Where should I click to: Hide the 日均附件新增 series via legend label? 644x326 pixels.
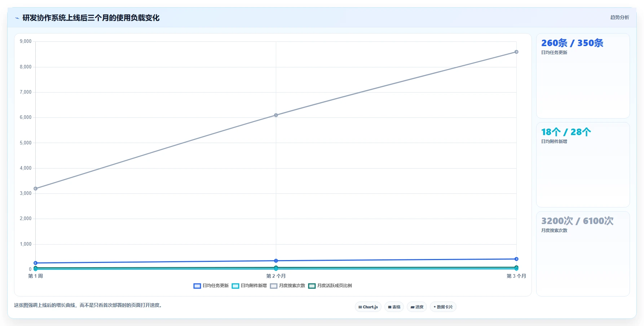click(x=254, y=286)
